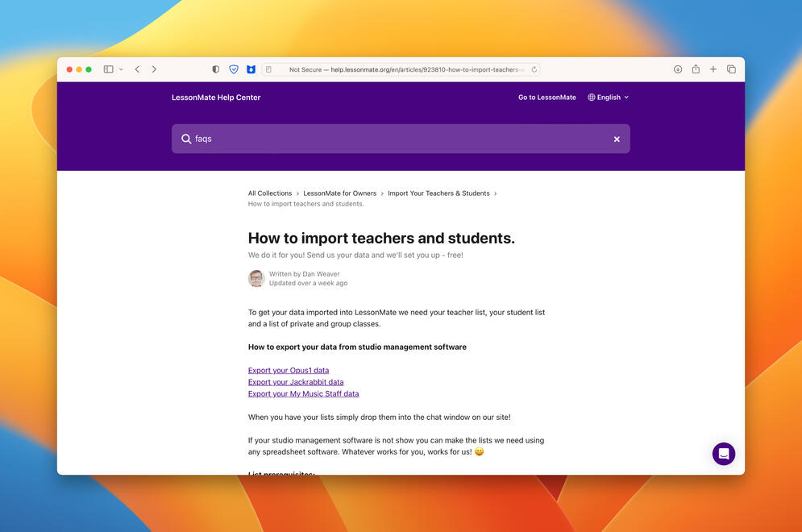Toggle the Reader view page icon

pyautogui.click(x=268, y=69)
